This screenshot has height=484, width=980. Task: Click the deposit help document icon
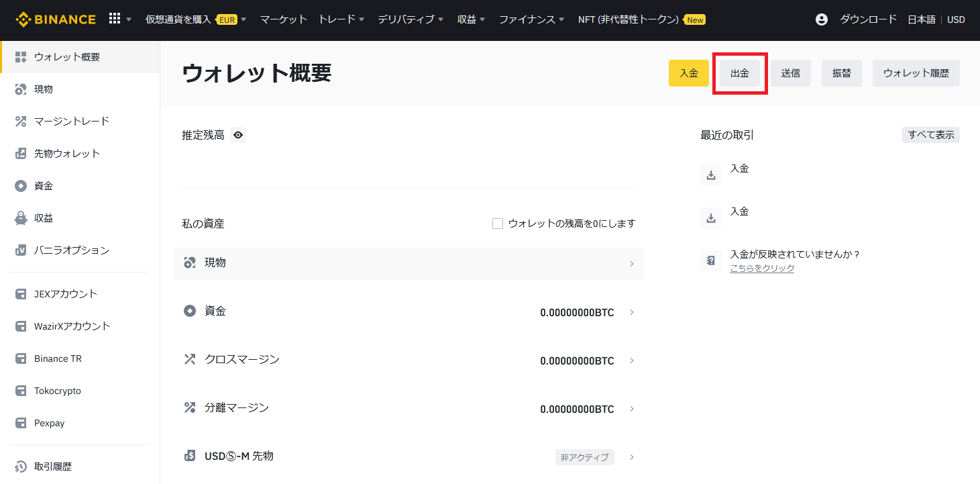tap(711, 260)
